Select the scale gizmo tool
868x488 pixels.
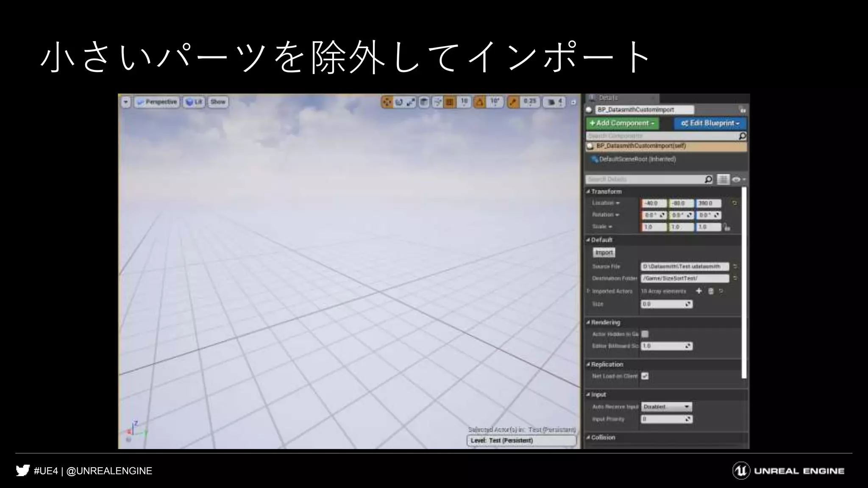click(x=411, y=102)
